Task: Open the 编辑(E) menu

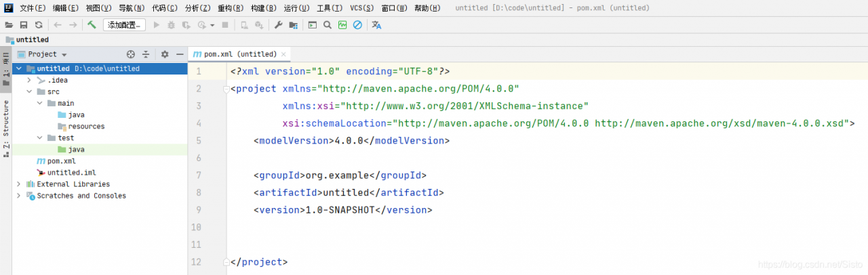Action: tap(66, 8)
